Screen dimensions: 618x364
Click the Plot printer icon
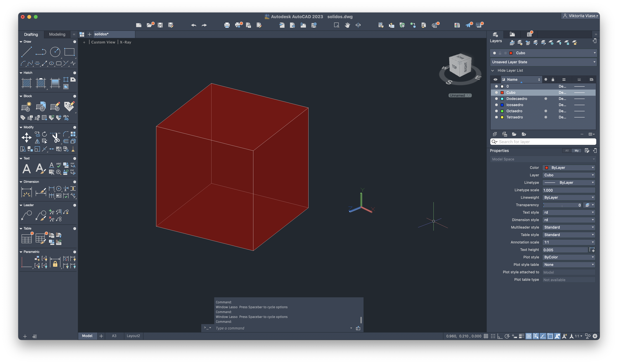[x=227, y=25]
